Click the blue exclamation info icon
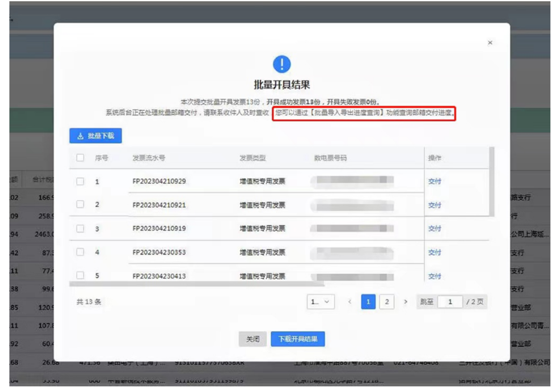The image size is (557, 392). [x=282, y=64]
